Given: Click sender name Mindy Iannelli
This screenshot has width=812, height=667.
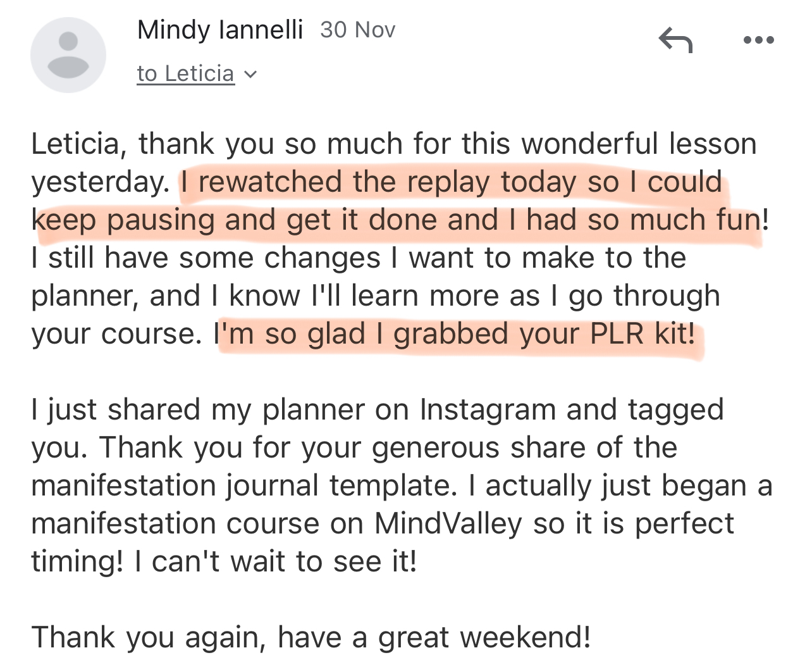Looking at the screenshot, I should coord(219,30).
